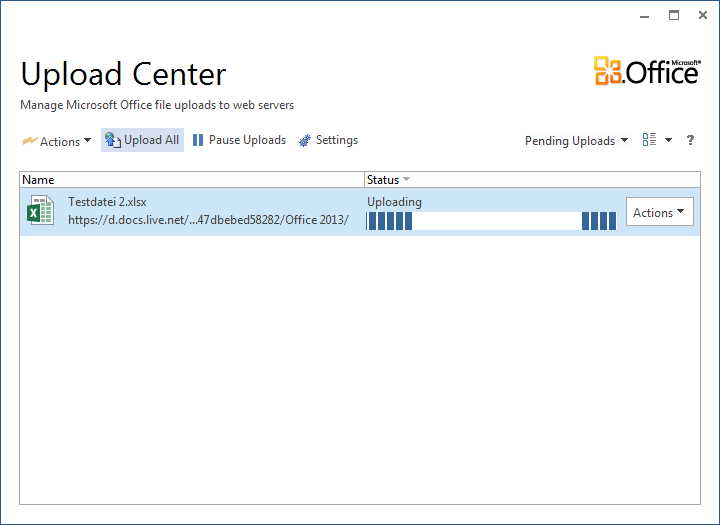Select the Testdatei 2.xlsx file name
The image size is (720, 525).
[x=107, y=202]
